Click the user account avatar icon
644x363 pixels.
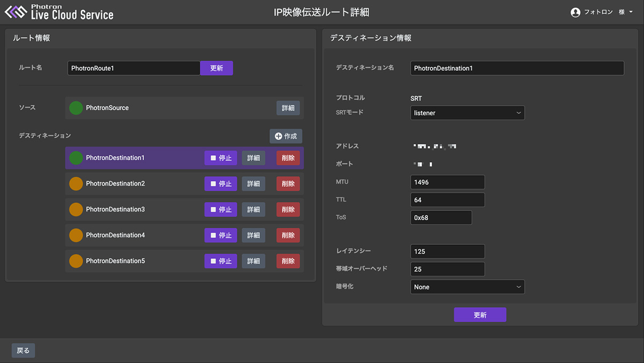575,12
